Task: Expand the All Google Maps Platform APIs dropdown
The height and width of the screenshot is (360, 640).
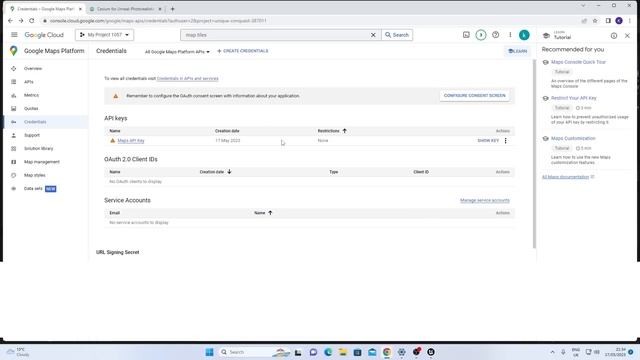Action: pyautogui.click(x=177, y=52)
